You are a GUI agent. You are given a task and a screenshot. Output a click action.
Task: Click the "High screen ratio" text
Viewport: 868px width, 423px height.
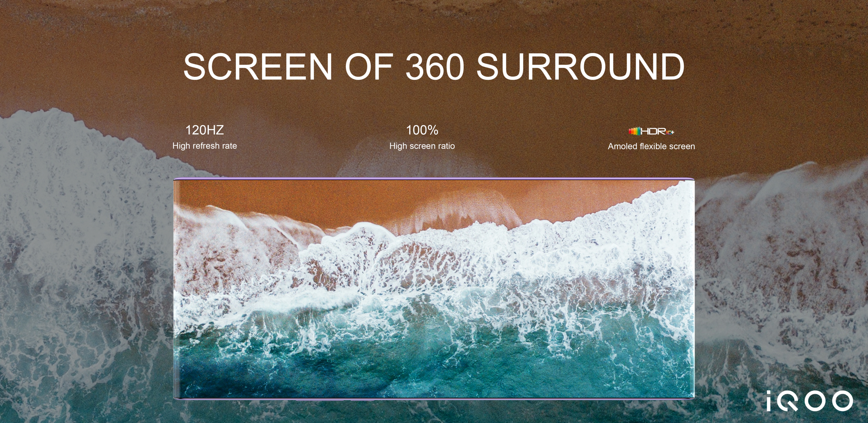[422, 146]
